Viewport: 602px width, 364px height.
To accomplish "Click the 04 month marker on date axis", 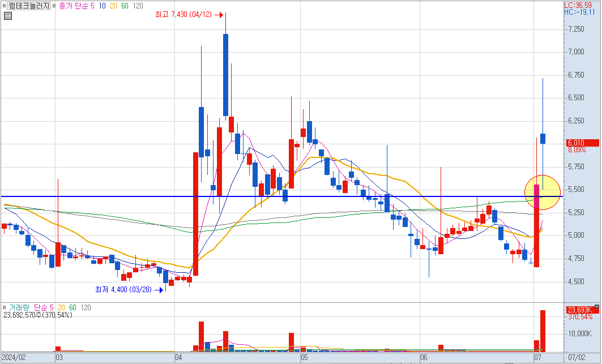I will coord(178,357).
